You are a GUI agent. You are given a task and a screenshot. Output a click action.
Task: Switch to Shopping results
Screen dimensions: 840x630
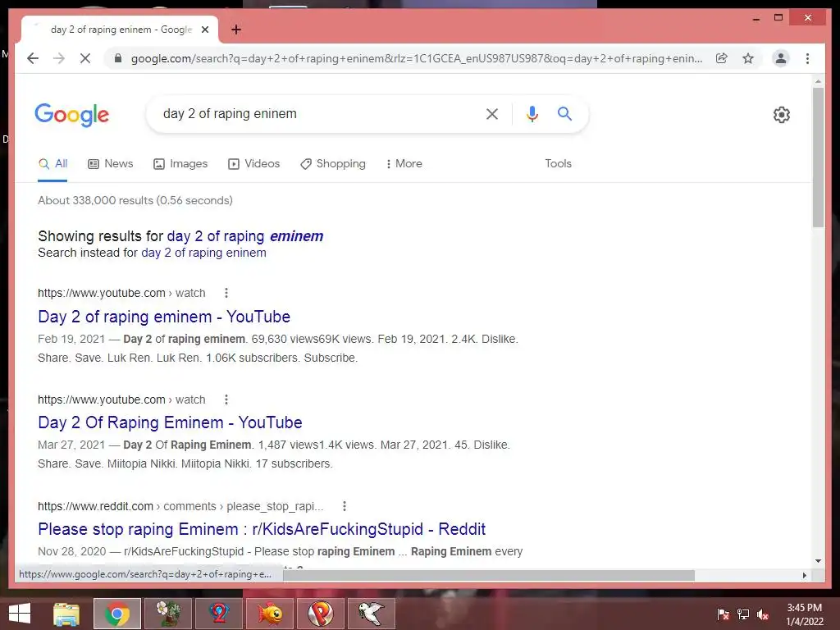tap(333, 164)
